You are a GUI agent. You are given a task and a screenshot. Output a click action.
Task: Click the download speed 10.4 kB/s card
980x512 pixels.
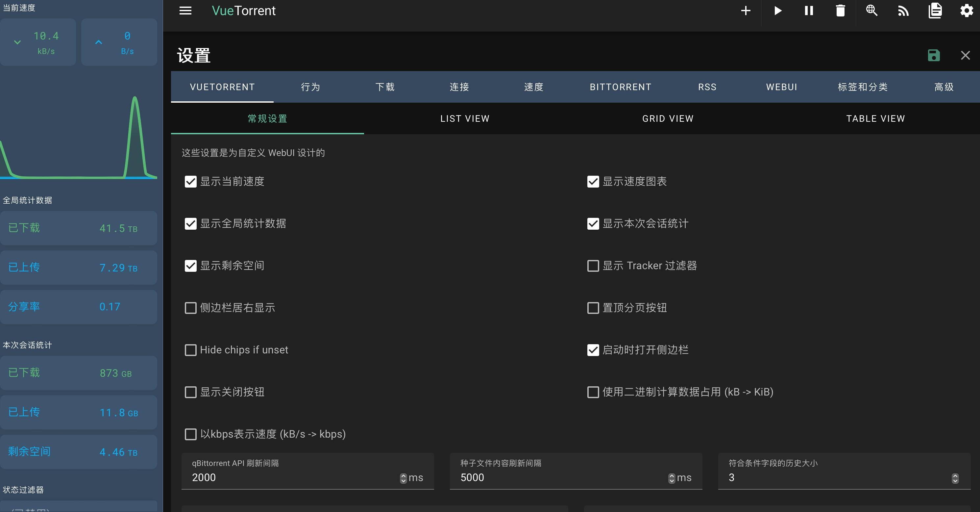coord(38,42)
